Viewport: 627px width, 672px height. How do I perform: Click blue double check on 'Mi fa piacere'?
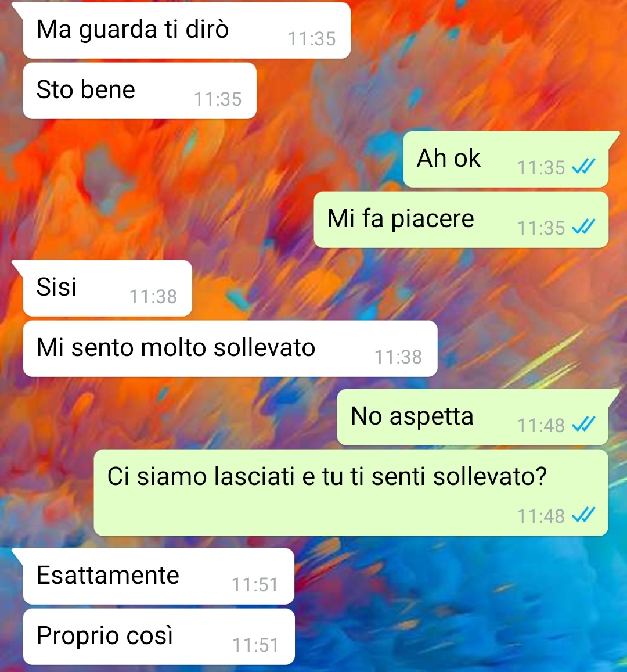(584, 227)
